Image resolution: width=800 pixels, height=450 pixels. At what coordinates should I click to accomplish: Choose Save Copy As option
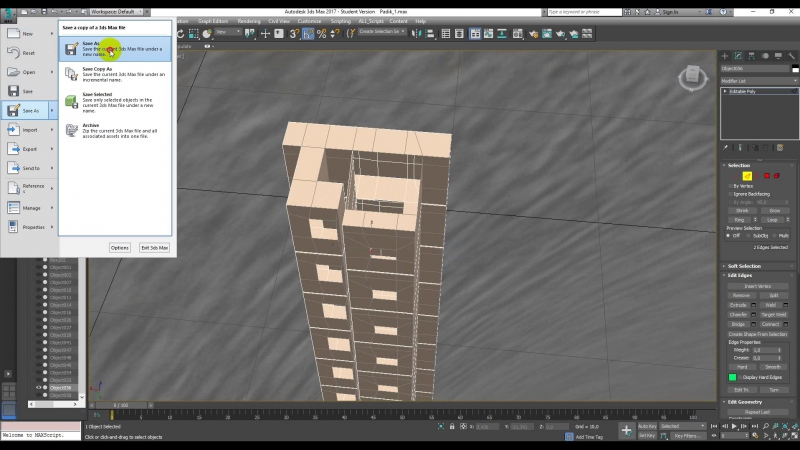(x=115, y=74)
